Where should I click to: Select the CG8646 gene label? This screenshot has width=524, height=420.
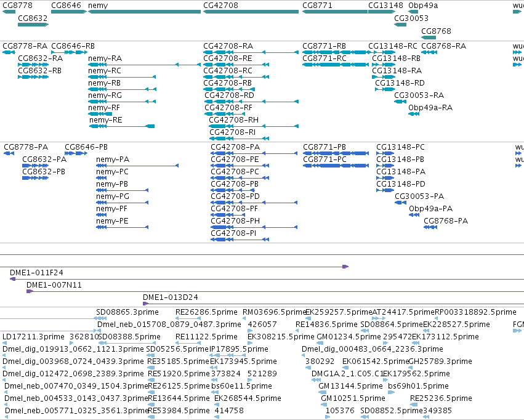click(x=66, y=6)
